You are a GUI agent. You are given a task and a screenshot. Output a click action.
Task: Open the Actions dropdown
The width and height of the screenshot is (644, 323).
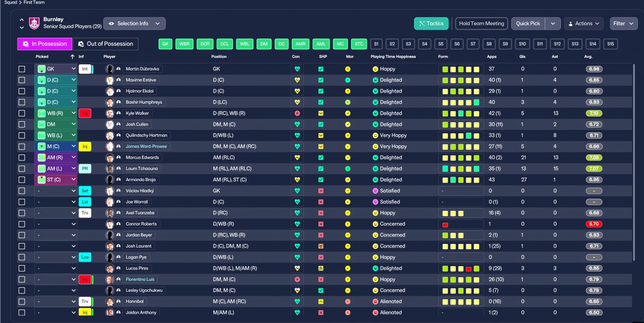(584, 24)
